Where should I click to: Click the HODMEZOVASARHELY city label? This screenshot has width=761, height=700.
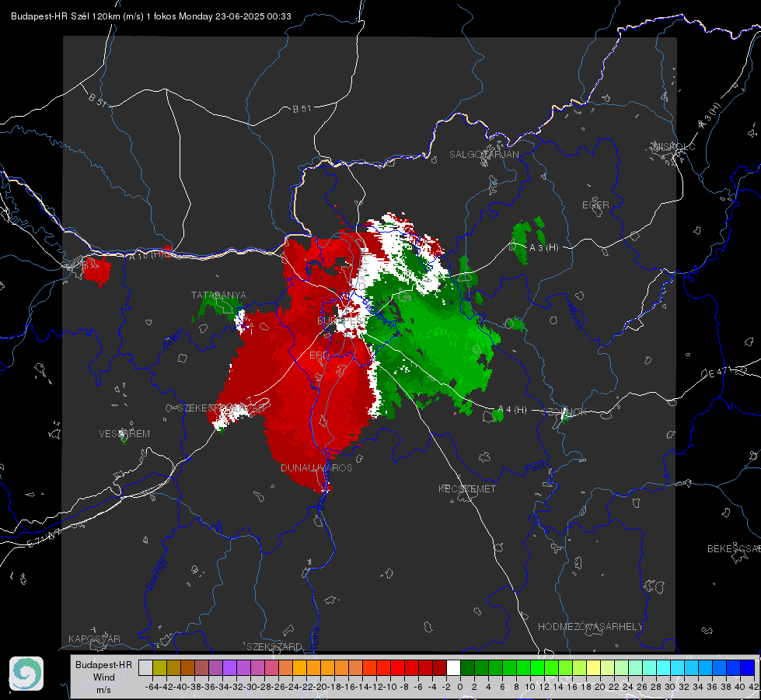pyautogui.click(x=590, y=627)
